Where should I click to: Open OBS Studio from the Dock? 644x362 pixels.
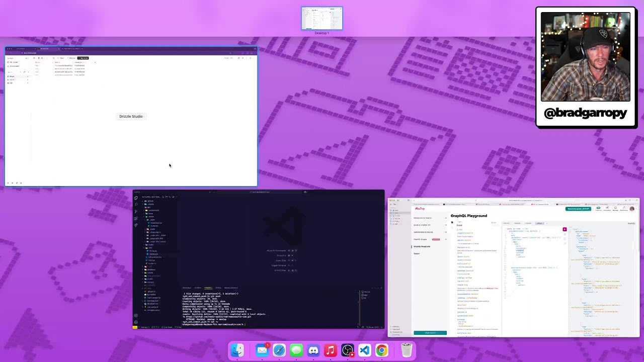click(348, 350)
